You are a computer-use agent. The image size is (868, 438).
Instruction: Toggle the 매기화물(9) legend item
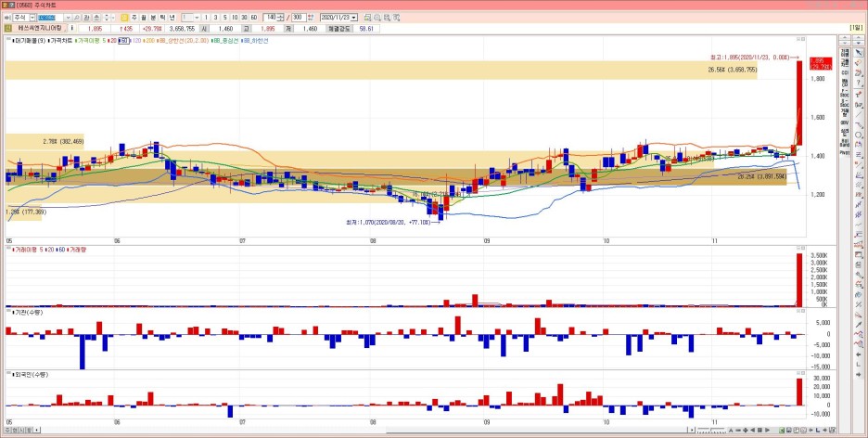(x=29, y=41)
